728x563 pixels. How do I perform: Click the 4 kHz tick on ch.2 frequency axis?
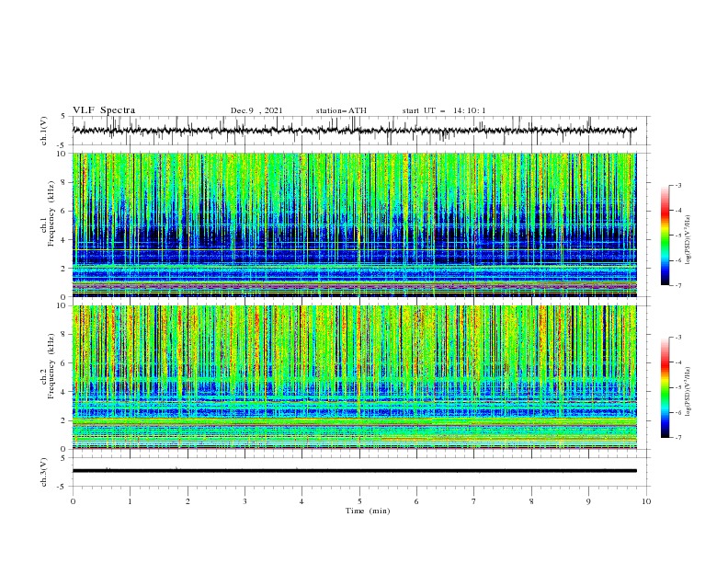[64, 392]
